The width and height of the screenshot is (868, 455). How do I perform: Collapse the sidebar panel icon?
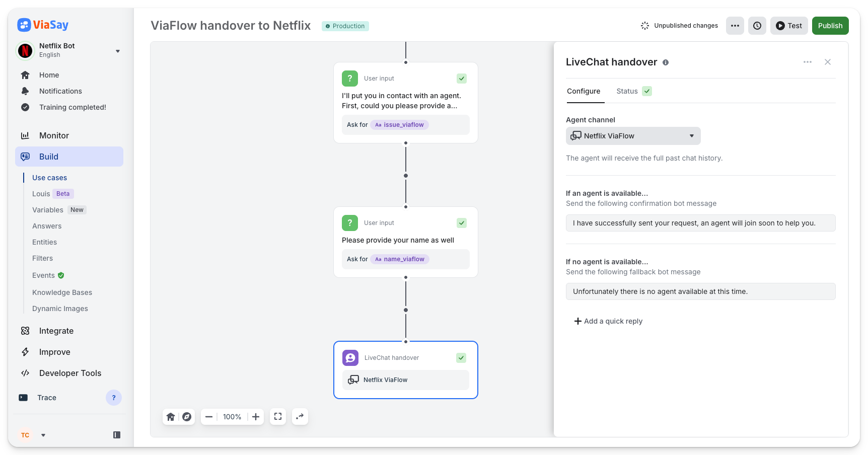(117, 435)
